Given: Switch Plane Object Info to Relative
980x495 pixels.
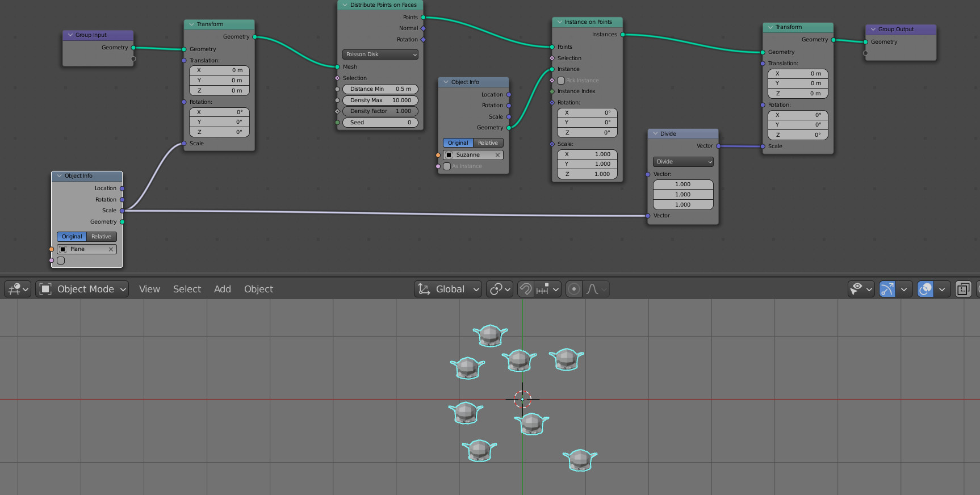Looking at the screenshot, I should coord(102,237).
